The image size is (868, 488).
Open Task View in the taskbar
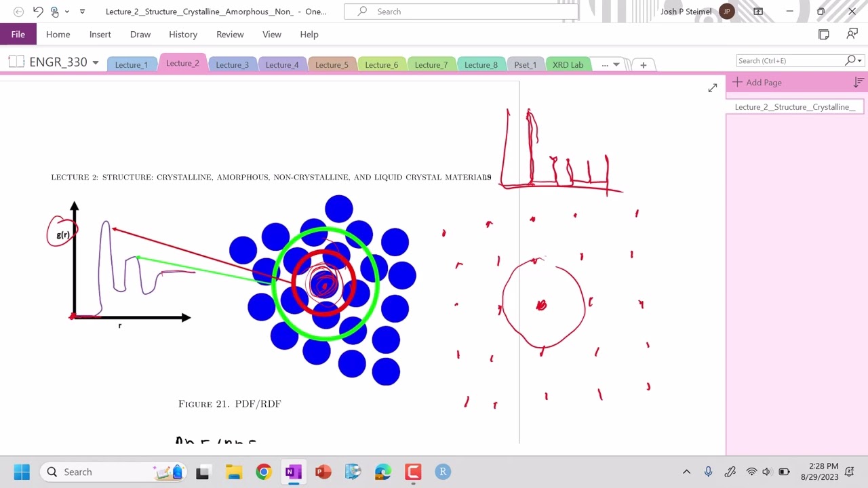click(x=202, y=472)
